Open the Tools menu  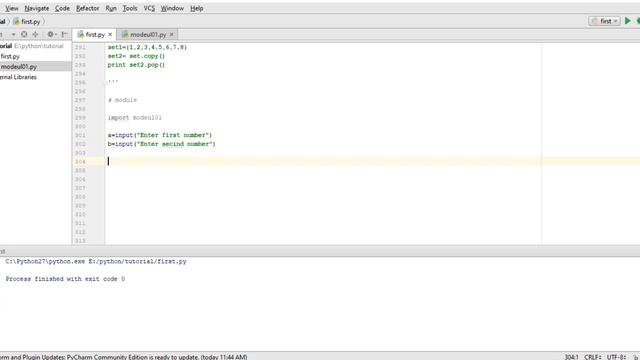(x=130, y=8)
